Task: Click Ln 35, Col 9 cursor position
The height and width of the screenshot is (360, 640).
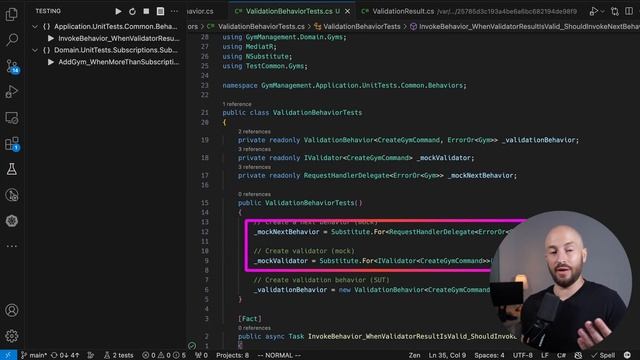Action: (447, 355)
